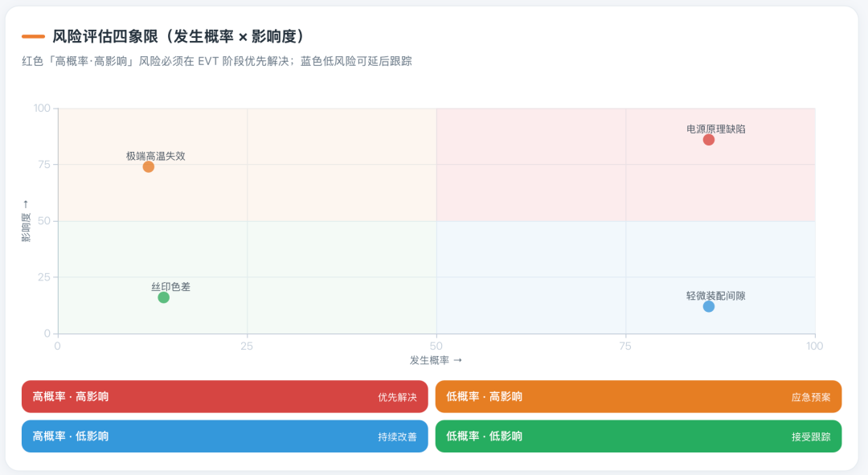
Task: Click the 高概率 · 高影响 red legend card
Action: 225,396
